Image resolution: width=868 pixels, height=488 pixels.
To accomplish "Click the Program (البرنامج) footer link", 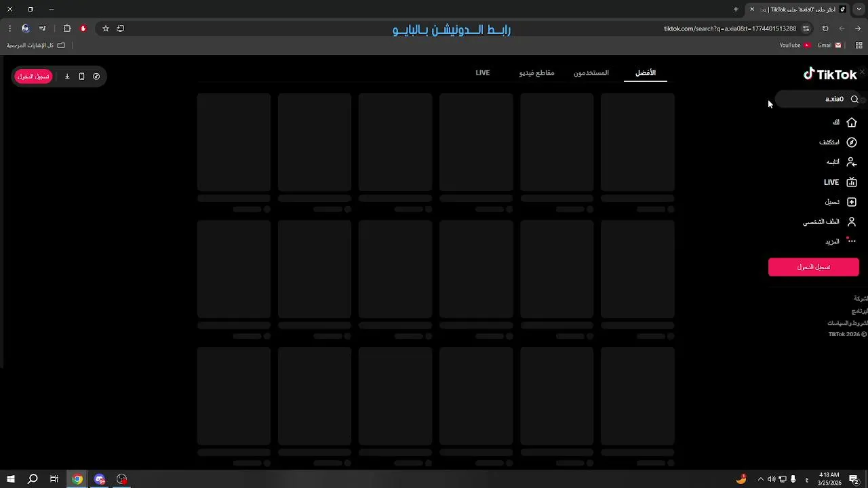I will 860,311.
